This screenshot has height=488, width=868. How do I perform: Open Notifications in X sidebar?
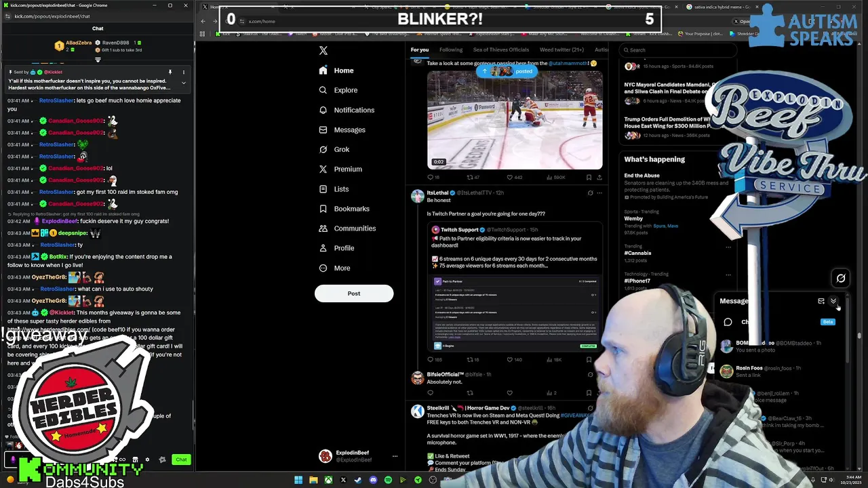coord(346,110)
